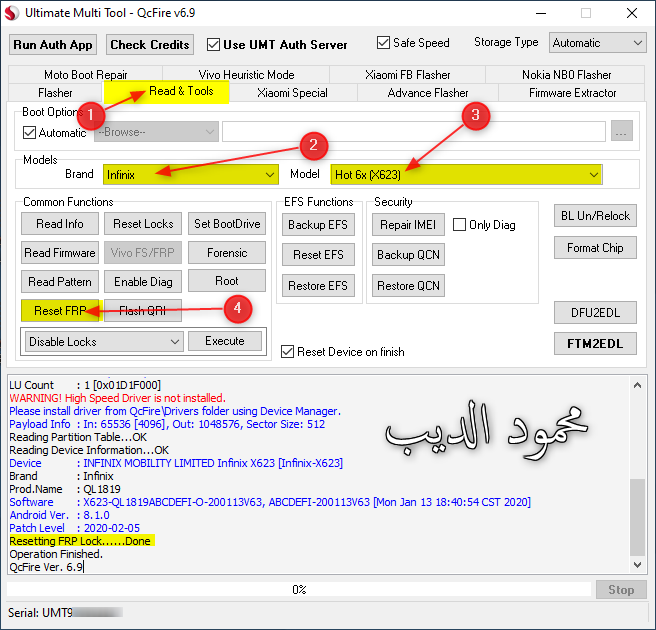Click the log scrollbar up arrow

(637, 385)
